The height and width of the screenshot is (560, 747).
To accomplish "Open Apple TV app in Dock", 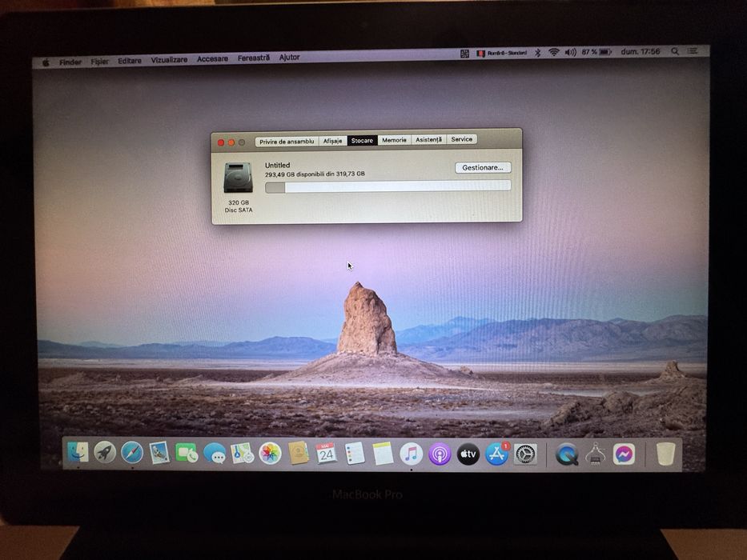I will coord(468,454).
